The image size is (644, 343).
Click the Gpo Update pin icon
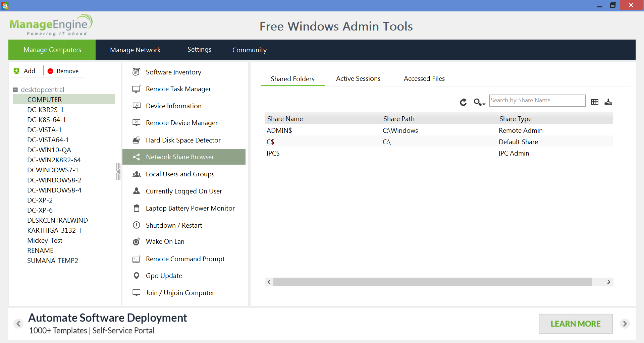(x=136, y=276)
